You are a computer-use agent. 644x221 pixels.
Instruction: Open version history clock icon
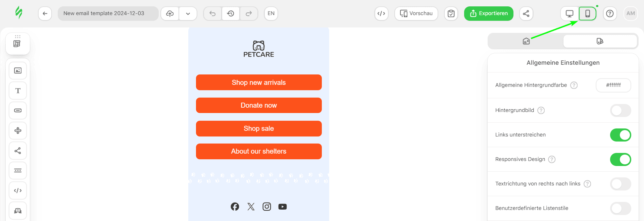pos(231,14)
